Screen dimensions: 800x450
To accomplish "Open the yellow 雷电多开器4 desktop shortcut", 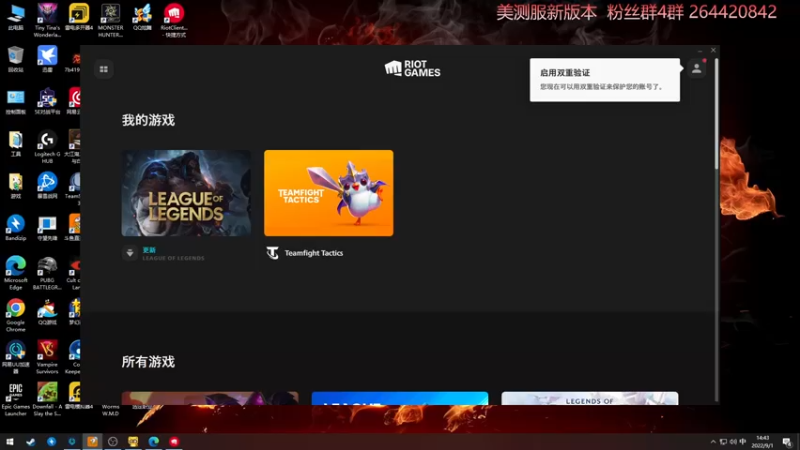I will click(79, 16).
